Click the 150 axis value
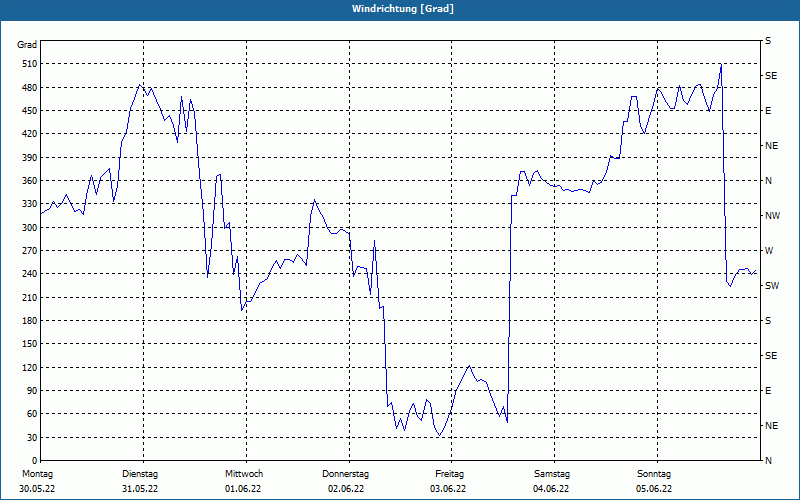This screenshot has height=500, width=800. (30, 344)
